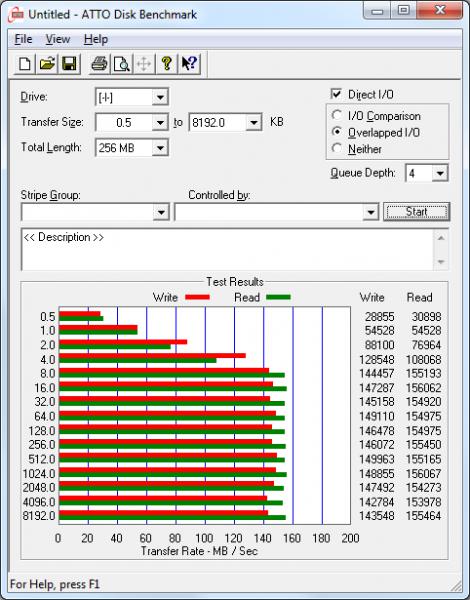Image resolution: width=470 pixels, height=600 pixels.
Task: Open Print Preview from the toolbar
Action: coord(122,64)
